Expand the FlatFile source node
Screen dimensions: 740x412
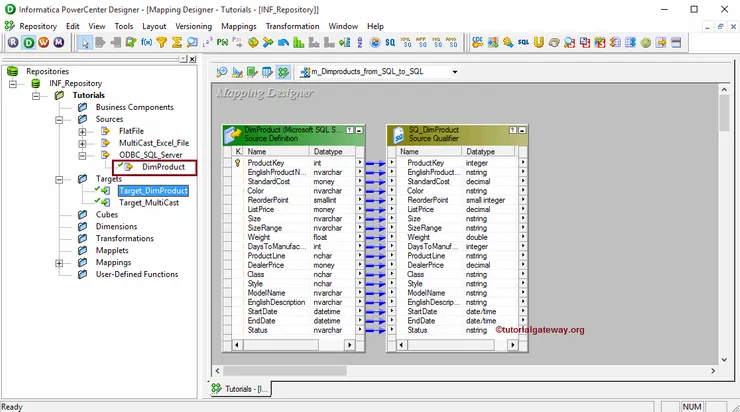82,132
